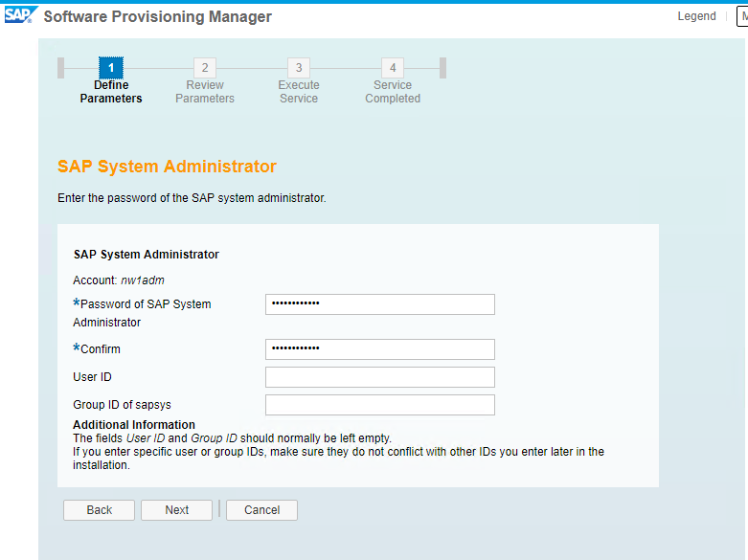The image size is (748, 560).
Task: Click into the User ID field
Action: tap(379, 377)
